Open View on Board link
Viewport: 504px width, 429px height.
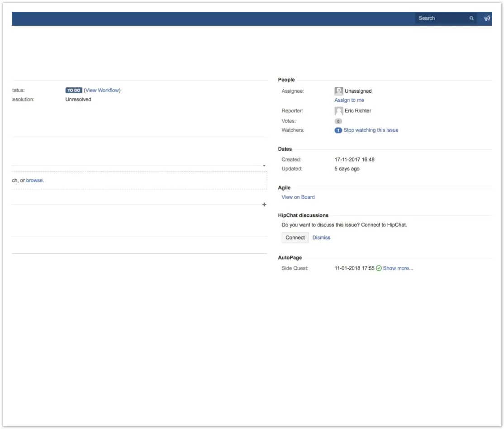[298, 197]
